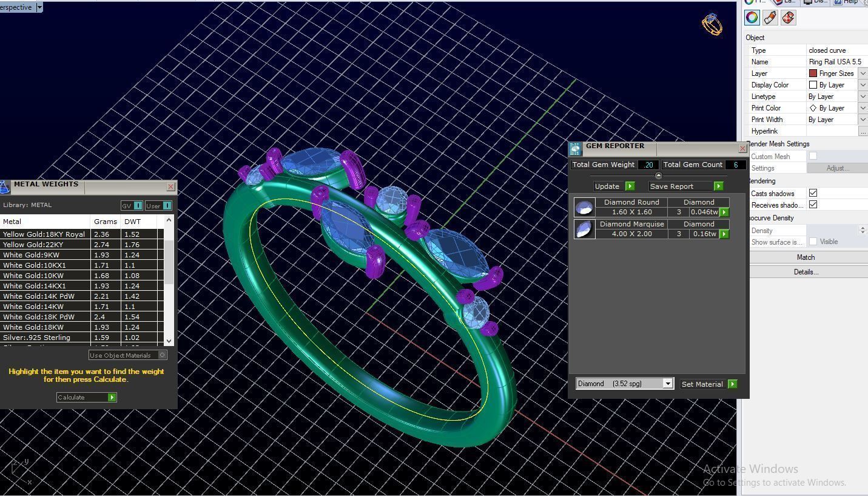Click the metal list scrollbar up arrow

pos(169,219)
